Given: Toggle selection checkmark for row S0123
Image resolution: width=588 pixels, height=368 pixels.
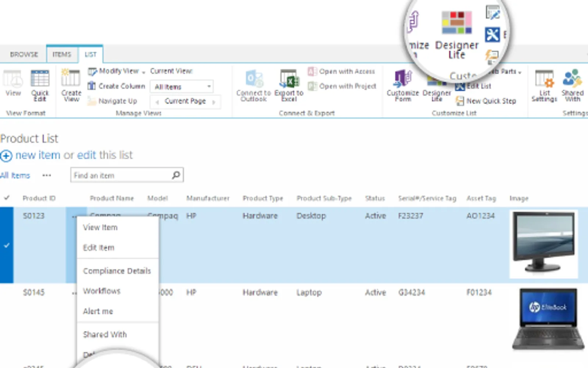Looking at the screenshot, I should click(7, 245).
